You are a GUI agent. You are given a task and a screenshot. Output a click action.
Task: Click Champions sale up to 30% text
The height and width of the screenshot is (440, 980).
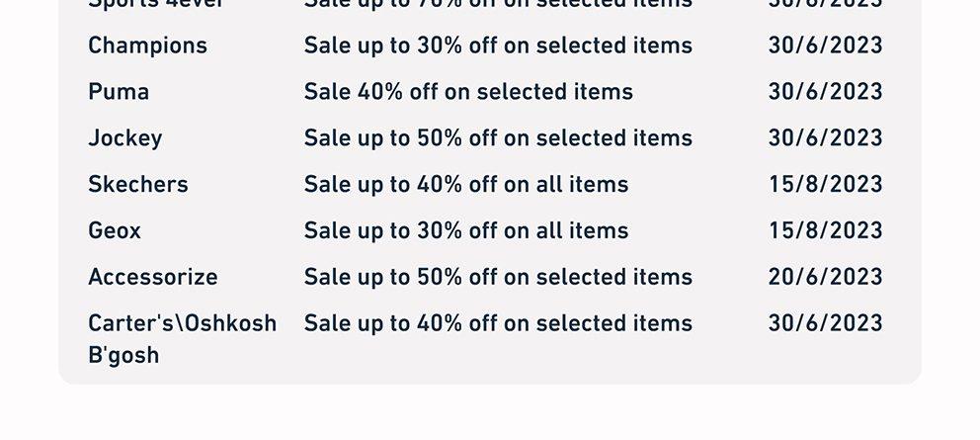[498, 45]
